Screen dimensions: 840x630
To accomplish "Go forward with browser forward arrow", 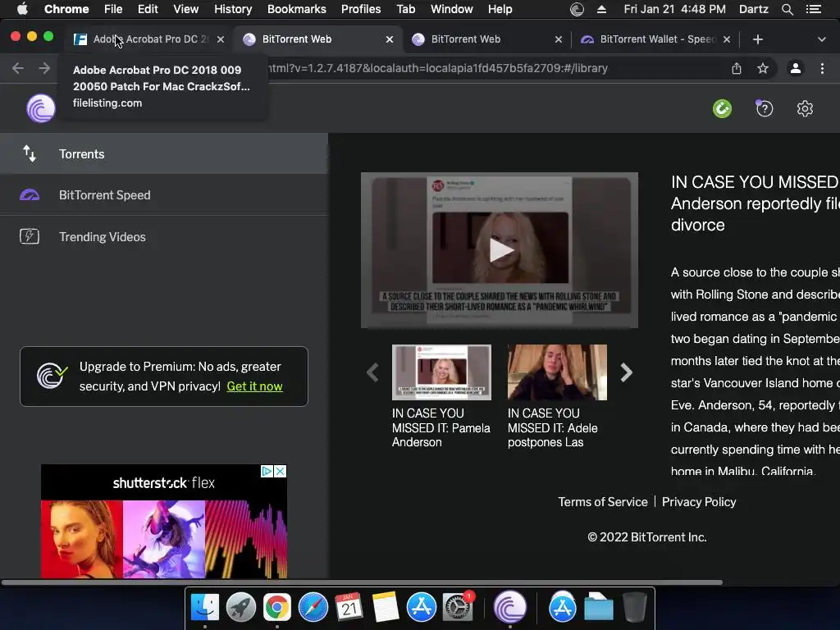I will click(44, 68).
